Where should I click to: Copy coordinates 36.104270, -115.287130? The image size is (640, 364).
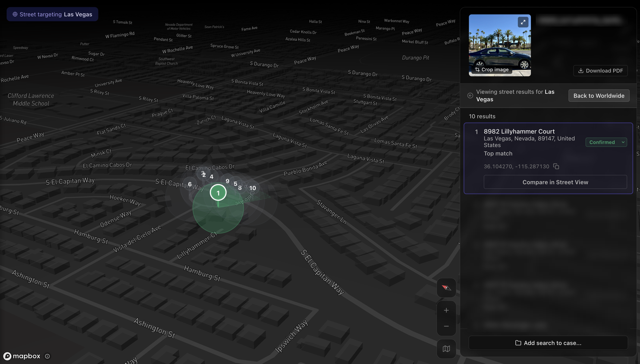coord(556,167)
